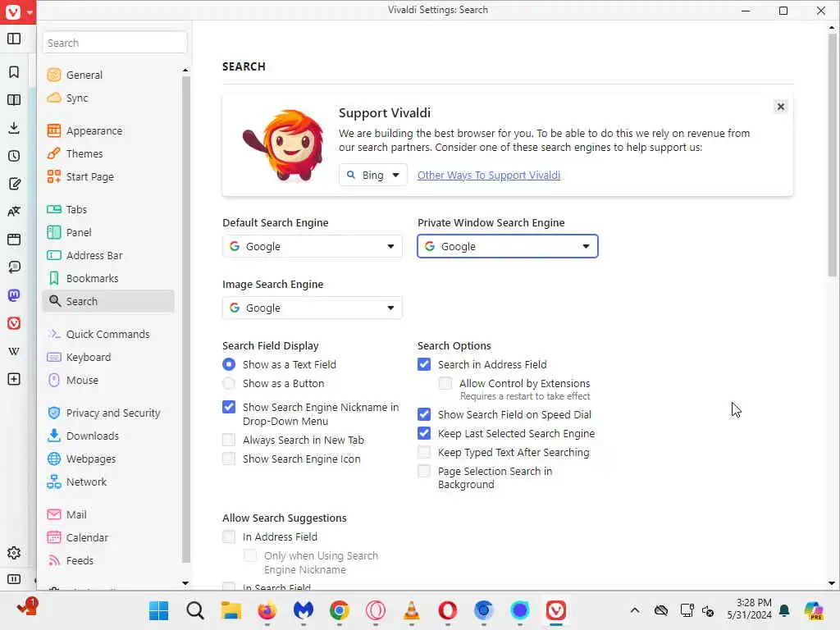Click the Vivaldi taskbar icon

pyautogui.click(x=556, y=610)
